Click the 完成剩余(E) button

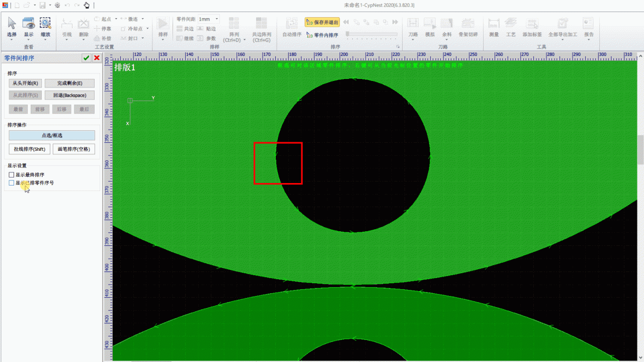point(69,83)
